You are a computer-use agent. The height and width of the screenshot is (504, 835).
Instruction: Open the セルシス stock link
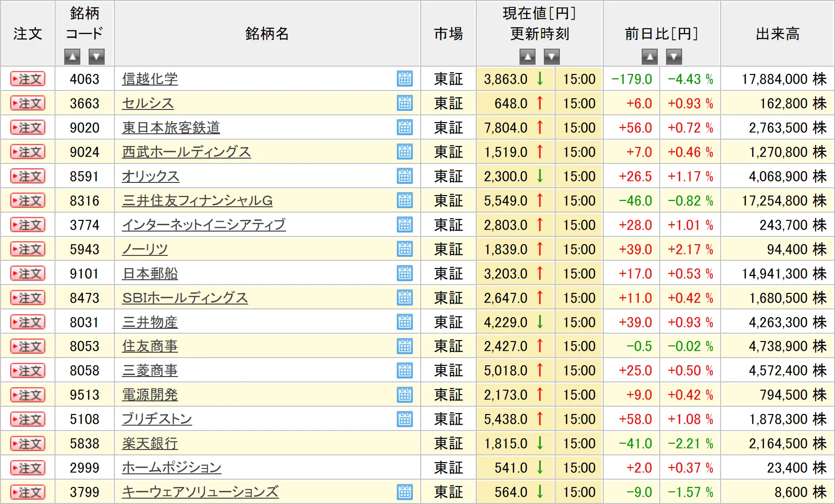tap(148, 103)
